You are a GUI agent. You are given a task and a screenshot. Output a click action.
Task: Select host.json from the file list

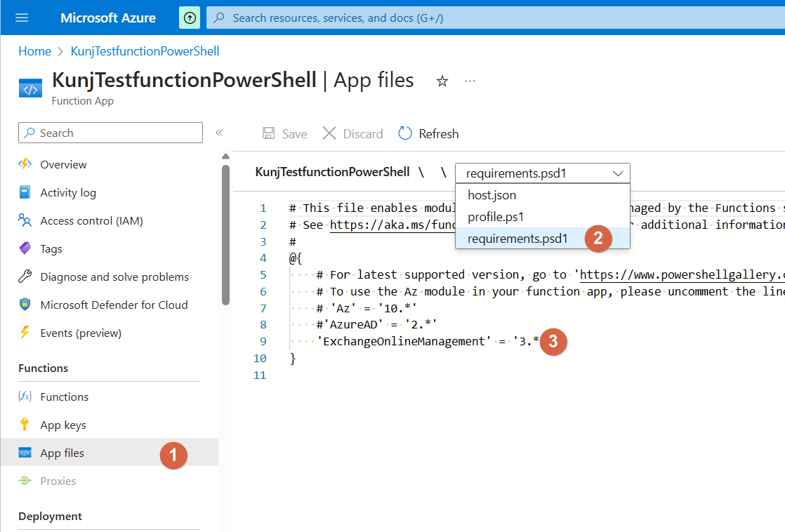(492, 195)
